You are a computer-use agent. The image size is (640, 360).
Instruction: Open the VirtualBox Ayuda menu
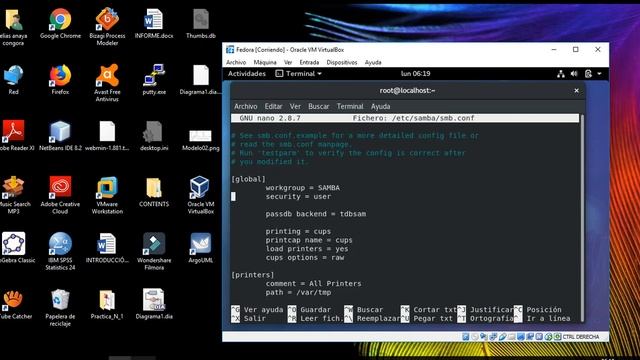(x=373, y=62)
